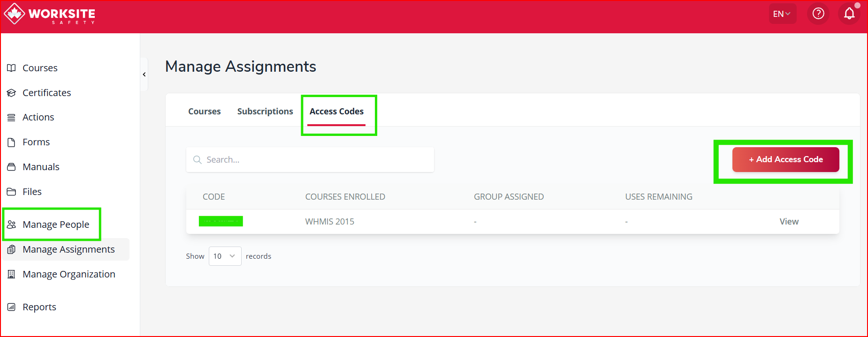868x337 pixels.
Task: Click the Files folder icon
Action: pyautogui.click(x=11, y=192)
